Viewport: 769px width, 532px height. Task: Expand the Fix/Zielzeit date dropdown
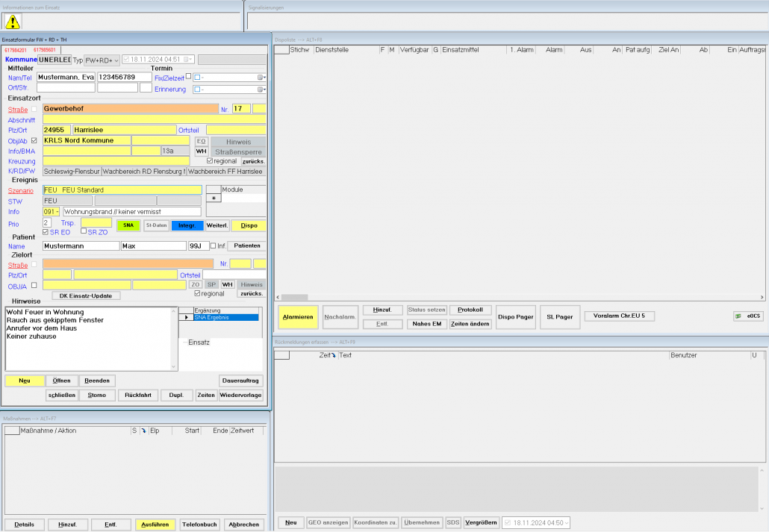click(262, 78)
